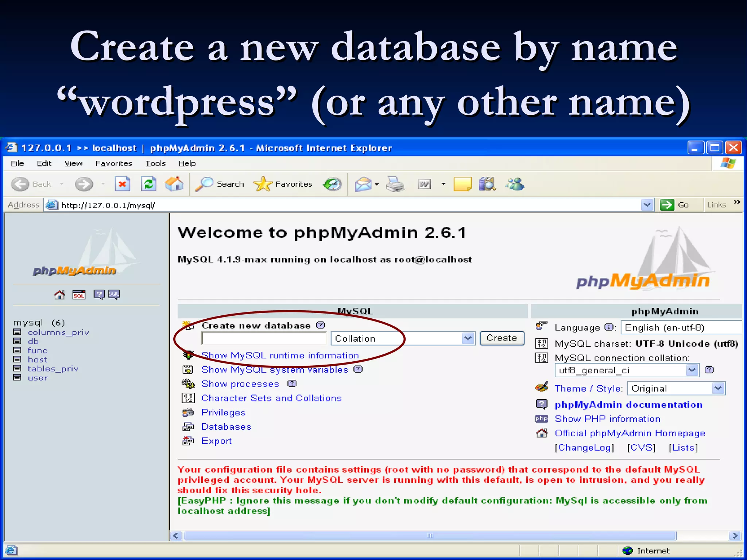Open info icon beside Language label
The image size is (747, 560).
coord(608,327)
